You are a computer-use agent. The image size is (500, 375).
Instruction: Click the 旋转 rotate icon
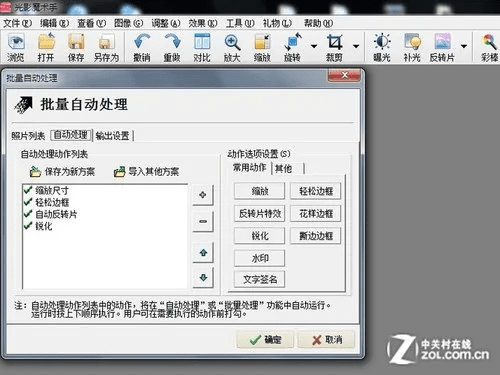point(292,48)
